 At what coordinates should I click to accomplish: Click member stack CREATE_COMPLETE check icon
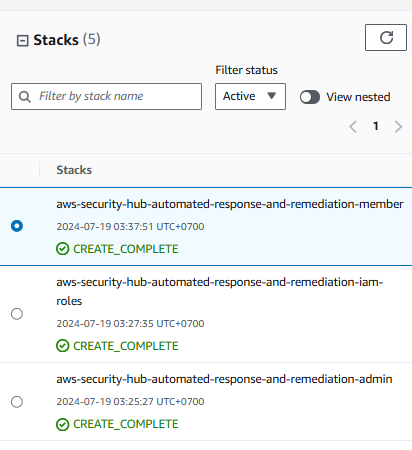click(63, 249)
